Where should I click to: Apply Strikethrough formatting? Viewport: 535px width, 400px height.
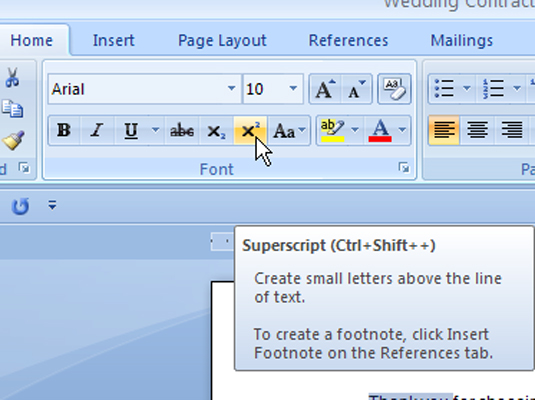(182, 131)
